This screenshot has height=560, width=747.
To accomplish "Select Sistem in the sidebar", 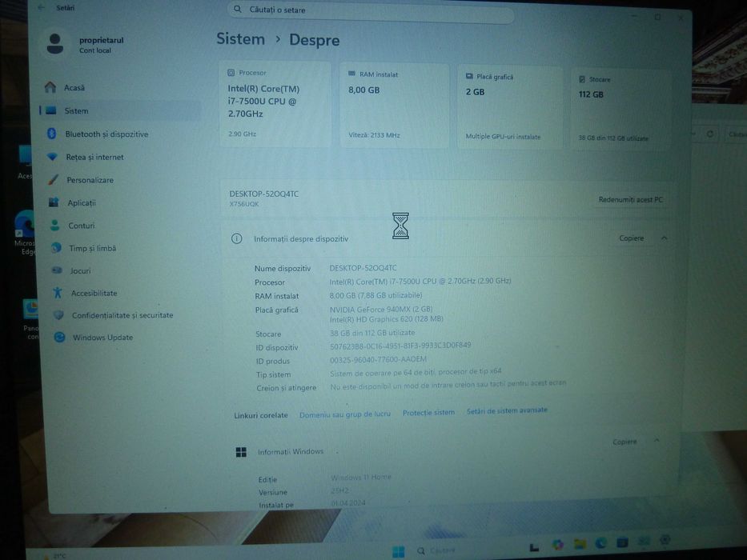I will click(x=120, y=111).
